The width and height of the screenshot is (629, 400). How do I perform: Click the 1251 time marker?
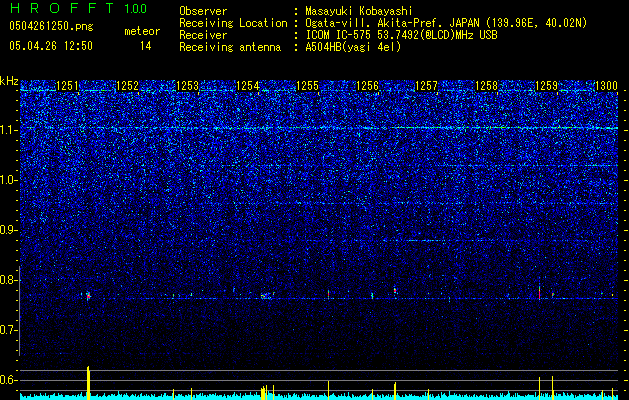tap(68, 85)
